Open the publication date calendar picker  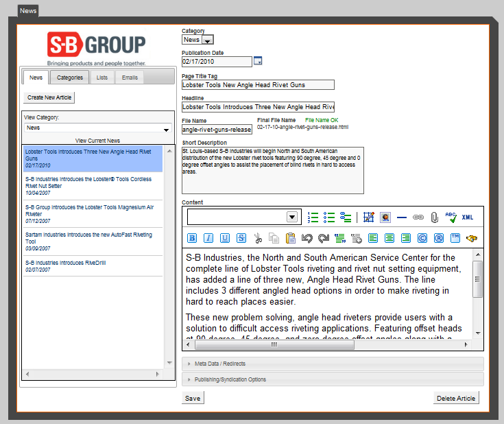pyautogui.click(x=258, y=60)
